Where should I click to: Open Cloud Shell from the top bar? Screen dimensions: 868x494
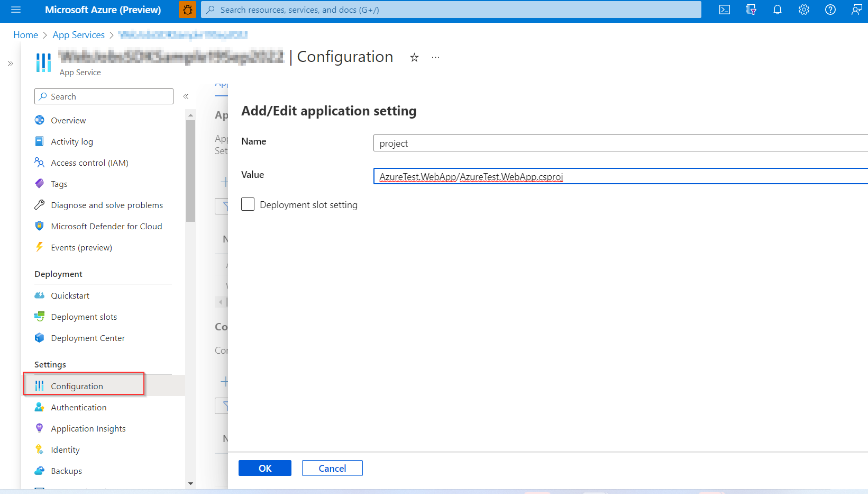pos(725,10)
